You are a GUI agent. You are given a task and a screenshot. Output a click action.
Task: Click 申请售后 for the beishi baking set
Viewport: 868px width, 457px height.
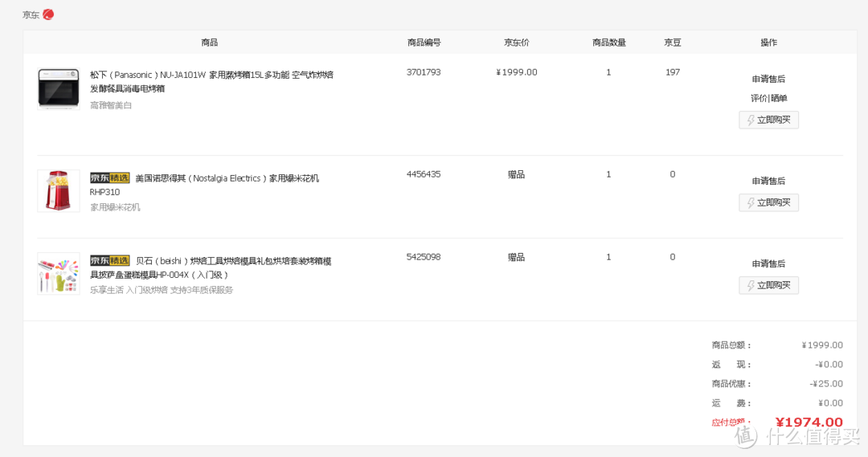[768, 263]
